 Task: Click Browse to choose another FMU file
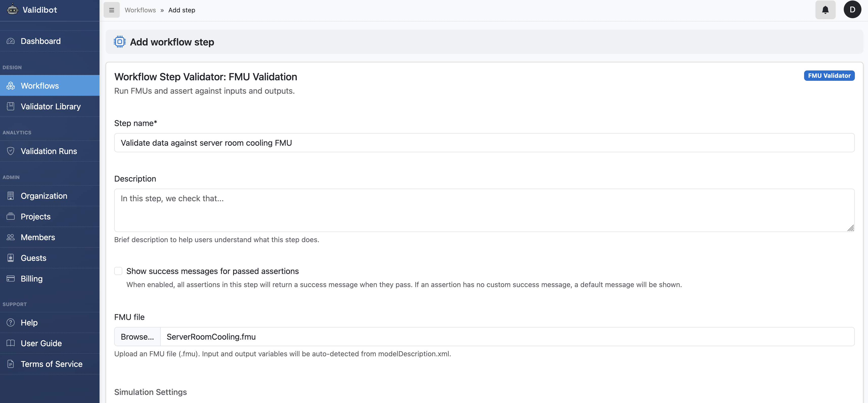click(137, 336)
